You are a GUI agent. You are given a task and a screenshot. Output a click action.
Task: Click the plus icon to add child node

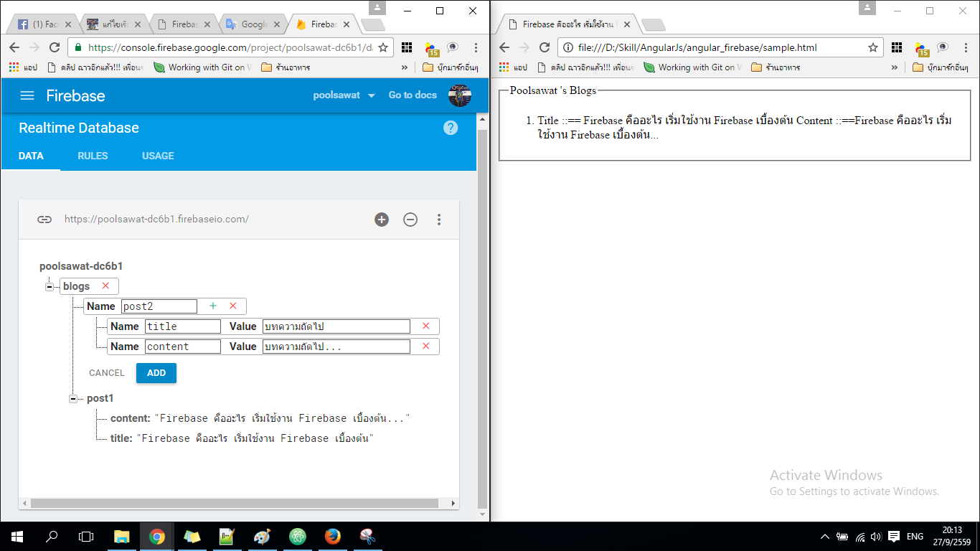382,220
